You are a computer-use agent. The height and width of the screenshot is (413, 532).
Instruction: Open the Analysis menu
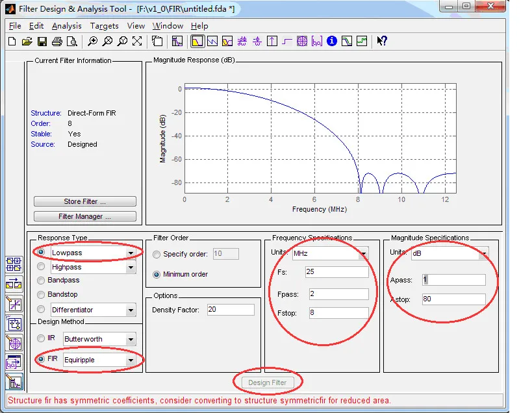67,26
